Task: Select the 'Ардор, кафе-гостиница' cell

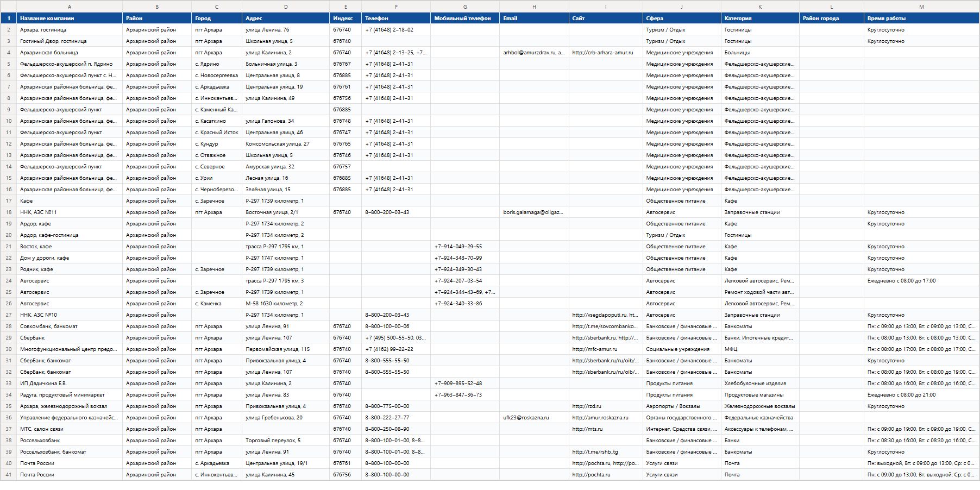Action: (x=70, y=235)
